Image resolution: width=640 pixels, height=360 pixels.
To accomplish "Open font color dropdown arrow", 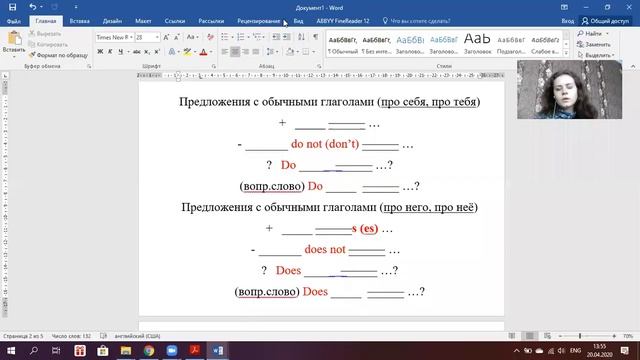I will pos(211,52).
